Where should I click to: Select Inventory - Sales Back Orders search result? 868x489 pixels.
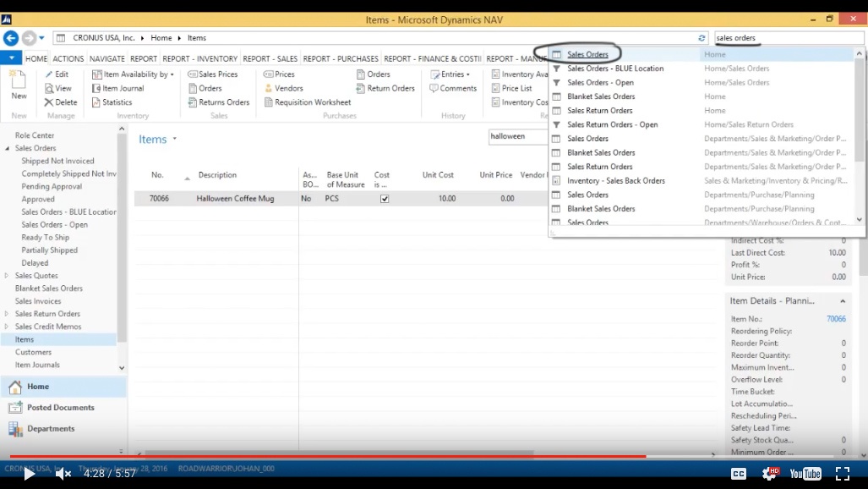click(615, 181)
